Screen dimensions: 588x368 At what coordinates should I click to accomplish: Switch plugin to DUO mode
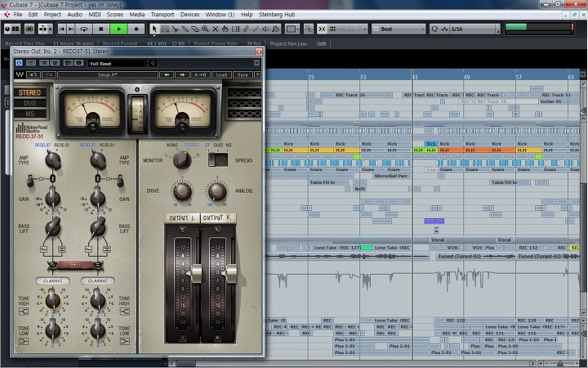(x=30, y=103)
